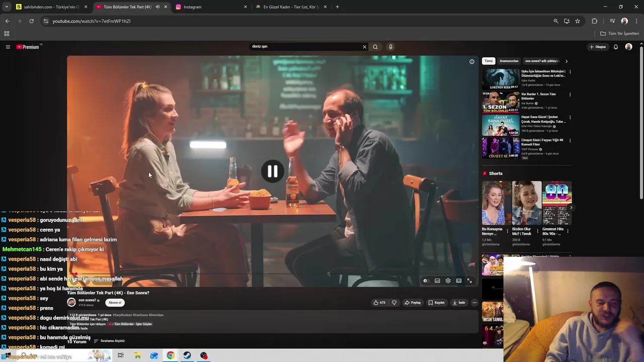Open options for 'Bizden Olur Mu?' short
The image size is (644, 362).
coord(537,231)
